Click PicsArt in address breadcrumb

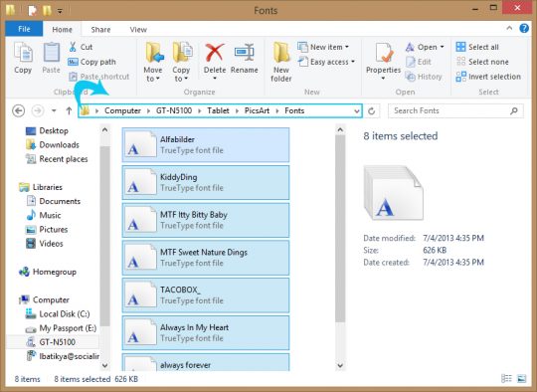[257, 111]
